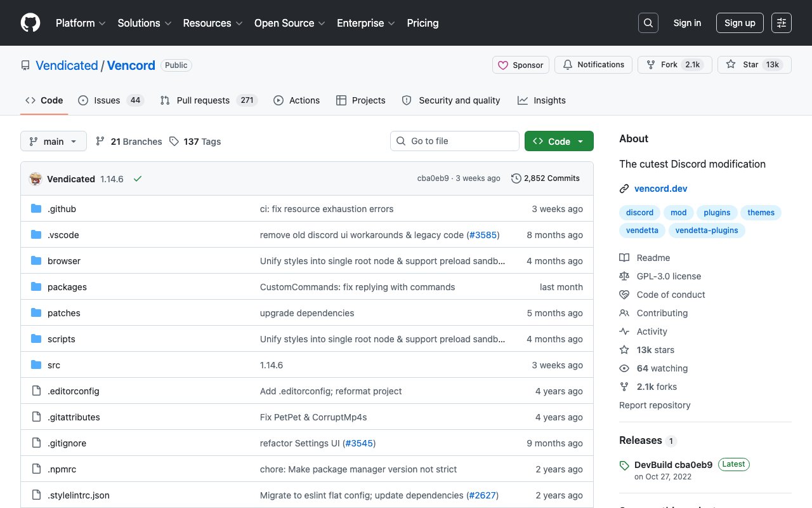Image resolution: width=812 pixels, height=508 pixels.
Task: Click the Notifications bell button
Action: [x=594, y=65]
